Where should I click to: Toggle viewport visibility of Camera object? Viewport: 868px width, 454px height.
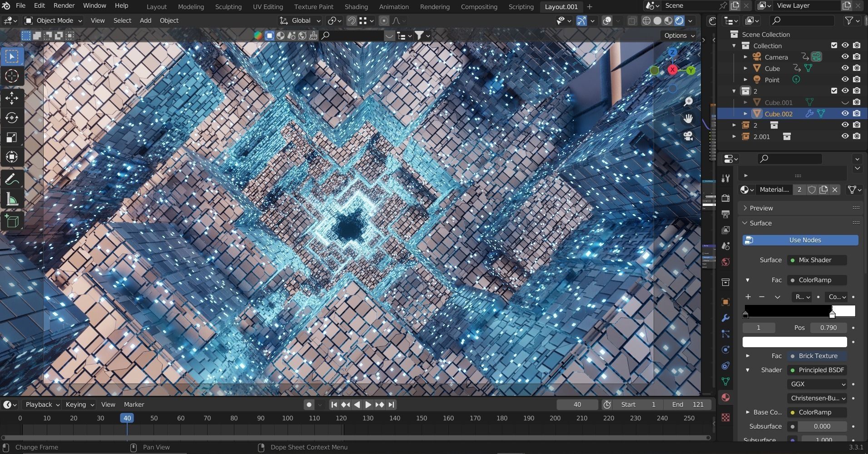coord(845,57)
